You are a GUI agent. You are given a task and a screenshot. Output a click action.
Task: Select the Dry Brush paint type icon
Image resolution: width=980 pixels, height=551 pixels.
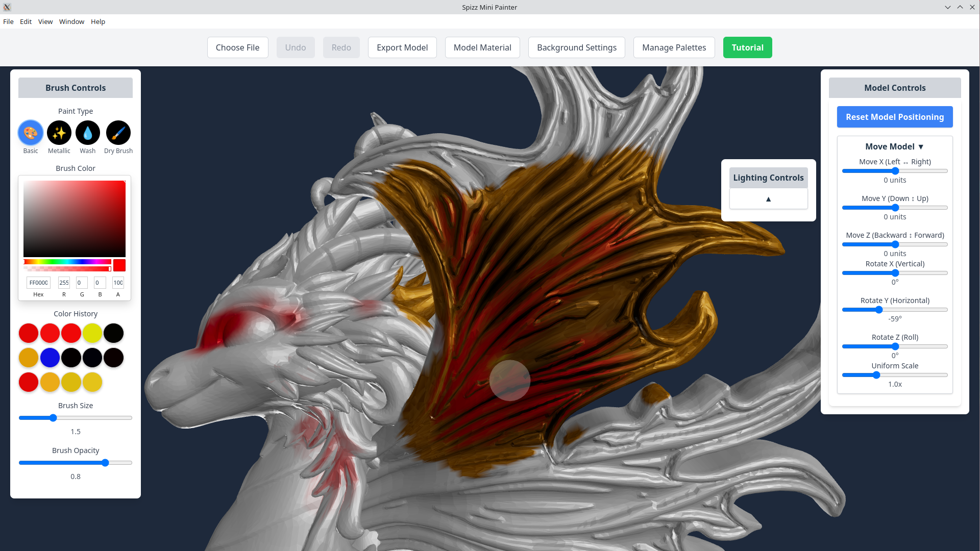point(118,133)
